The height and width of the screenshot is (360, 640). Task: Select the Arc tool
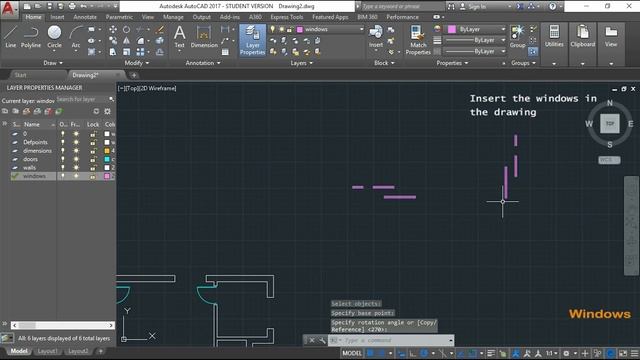click(x=76, y=37)
